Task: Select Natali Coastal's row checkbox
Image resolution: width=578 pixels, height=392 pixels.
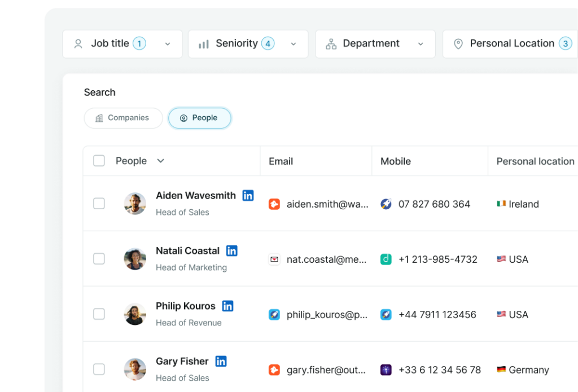Action: coord(99,259)
